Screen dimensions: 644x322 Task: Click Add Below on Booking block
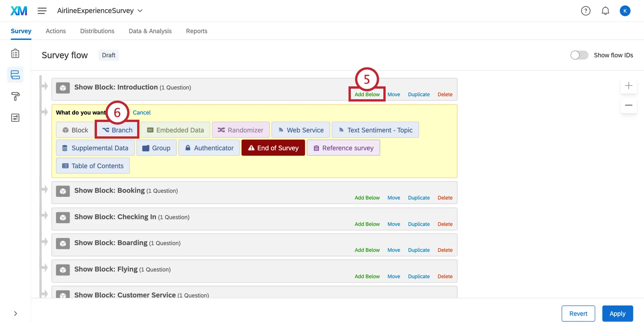point(367,198)
